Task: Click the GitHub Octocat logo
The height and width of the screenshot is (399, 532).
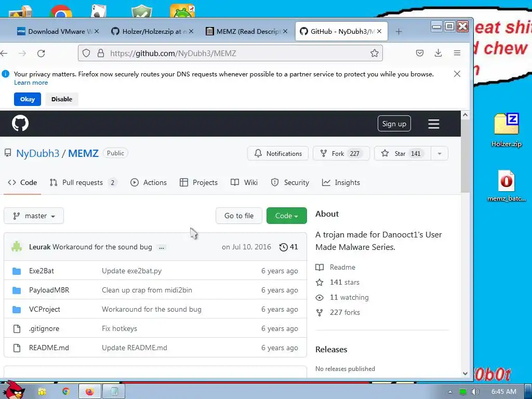Action: coord(20,123)
